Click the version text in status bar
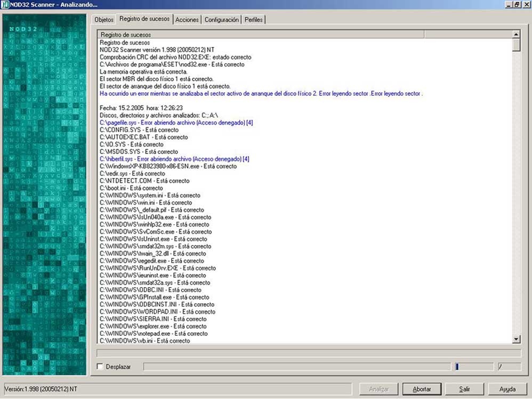Image resolution: width=532 pixels, height=399 pixels. (x=41, y=389)
